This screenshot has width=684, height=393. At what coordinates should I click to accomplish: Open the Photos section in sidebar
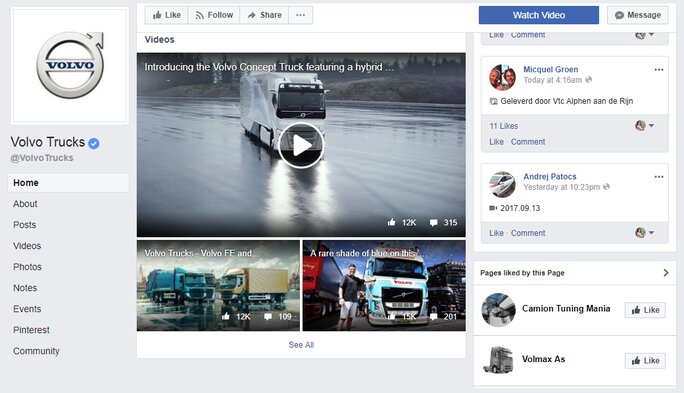27,267
